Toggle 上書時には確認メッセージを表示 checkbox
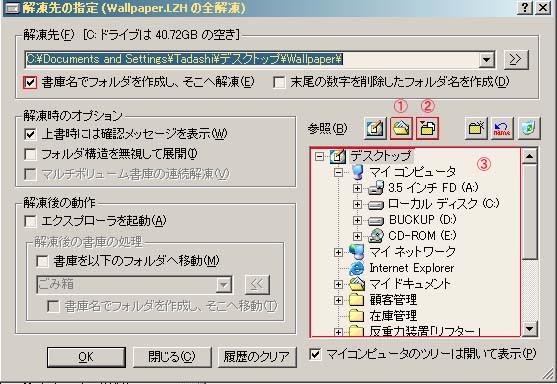Image resolution: width=557 pixels, height=384 pixels. pos(30,134)
